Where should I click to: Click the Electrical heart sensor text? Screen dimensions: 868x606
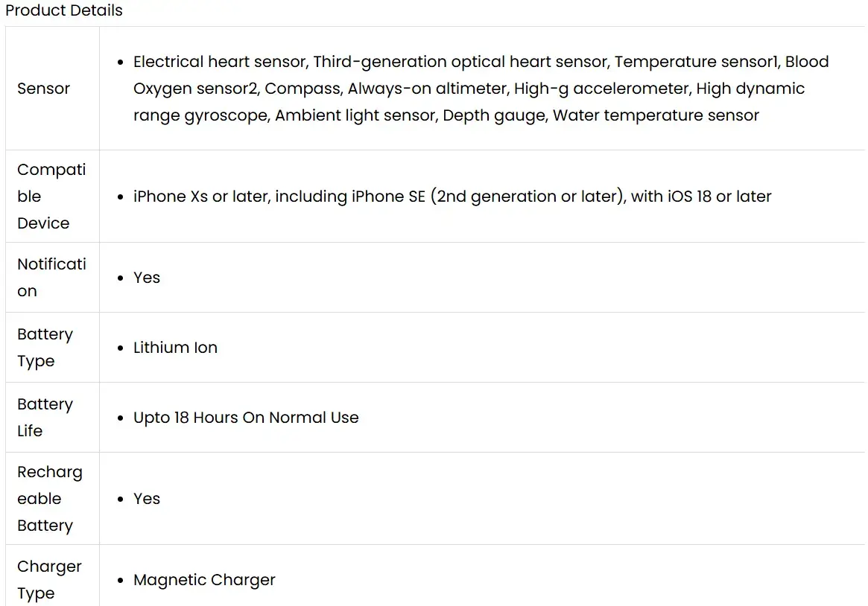[x=221, y=62]
